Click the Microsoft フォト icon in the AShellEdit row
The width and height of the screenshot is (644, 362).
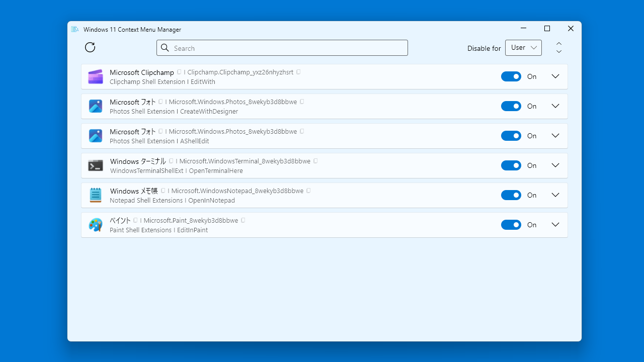click(x=95, y=136)
